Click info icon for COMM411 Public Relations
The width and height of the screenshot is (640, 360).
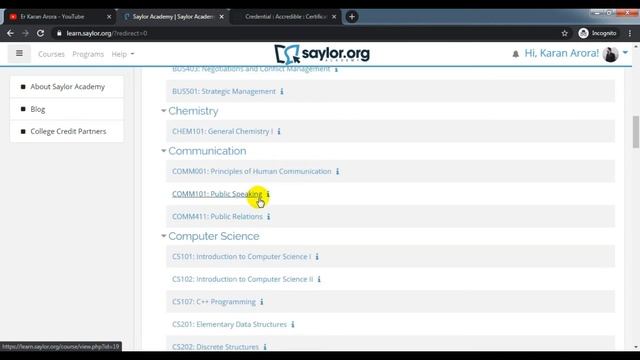[x=269, y=217]
